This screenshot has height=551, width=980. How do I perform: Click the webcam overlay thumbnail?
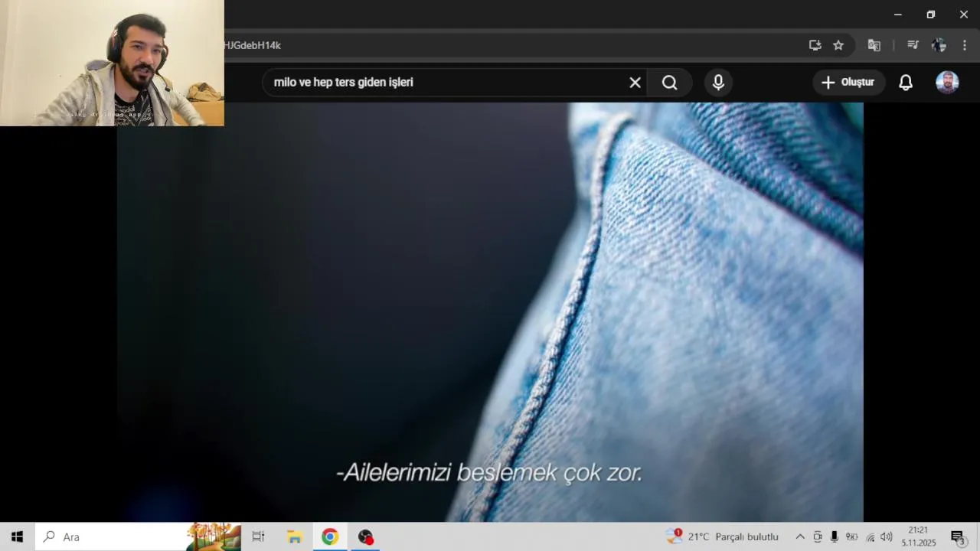pos(112,63)
